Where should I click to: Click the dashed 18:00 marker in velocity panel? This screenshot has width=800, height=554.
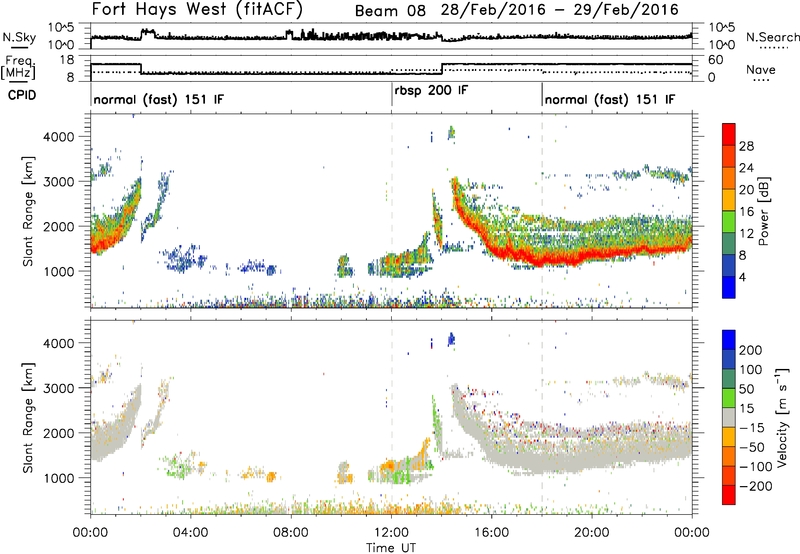pos(542,418)
